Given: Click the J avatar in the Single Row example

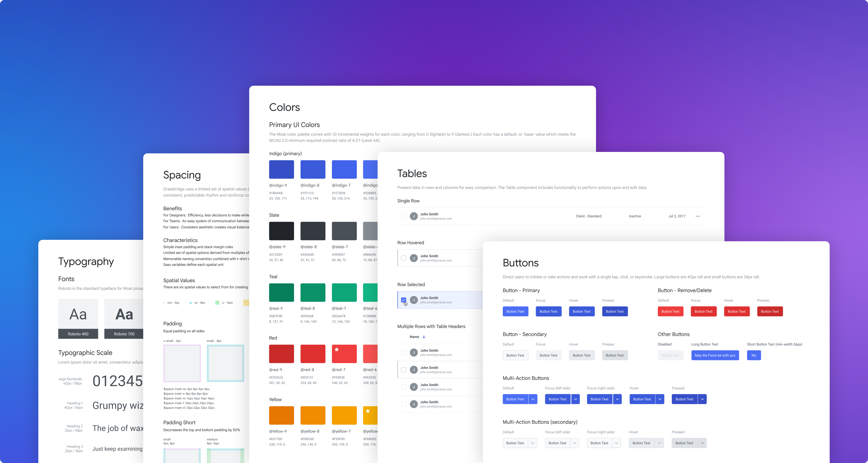Looking at the screenshot, I should pyautogui.click(x=414, y=216).
